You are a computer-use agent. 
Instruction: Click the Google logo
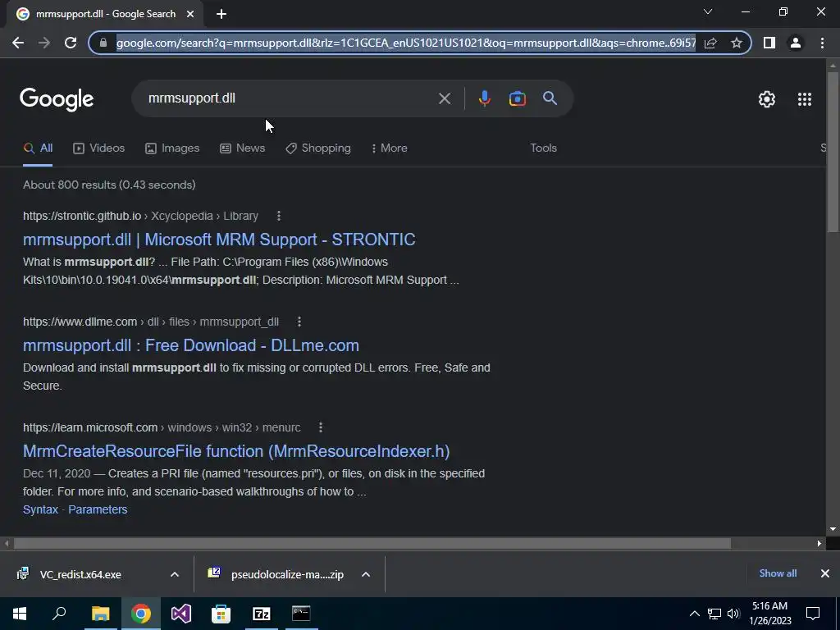57,99
